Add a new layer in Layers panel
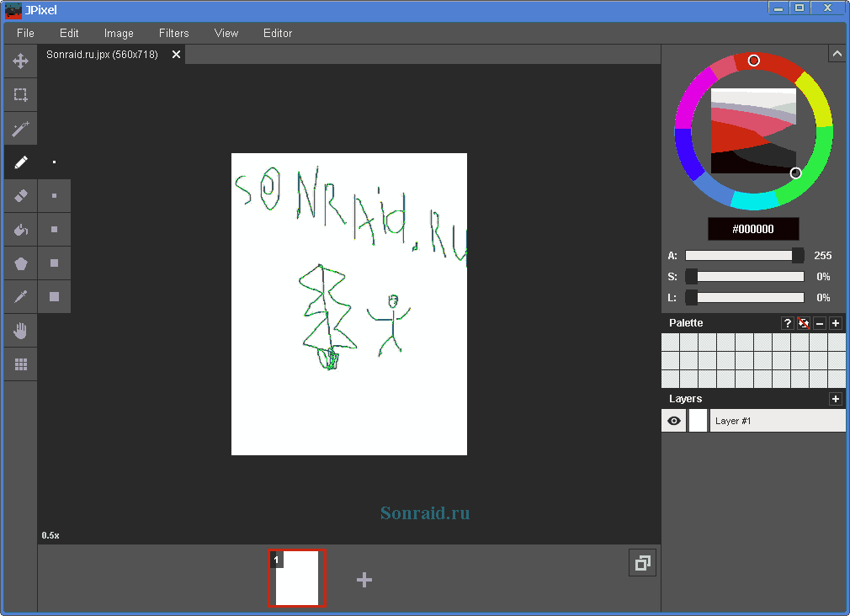This screenshot has width=850, height=616. click(x=836, y=399)
